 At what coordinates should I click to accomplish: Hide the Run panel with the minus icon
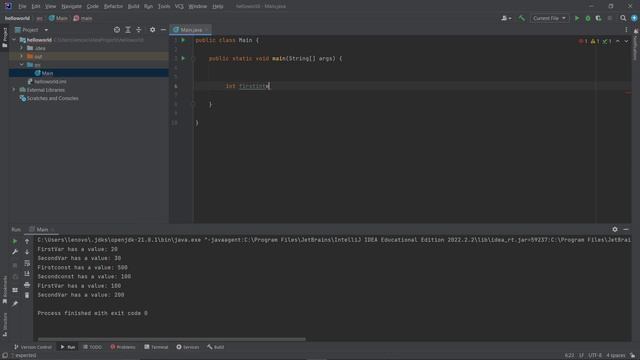626,229
